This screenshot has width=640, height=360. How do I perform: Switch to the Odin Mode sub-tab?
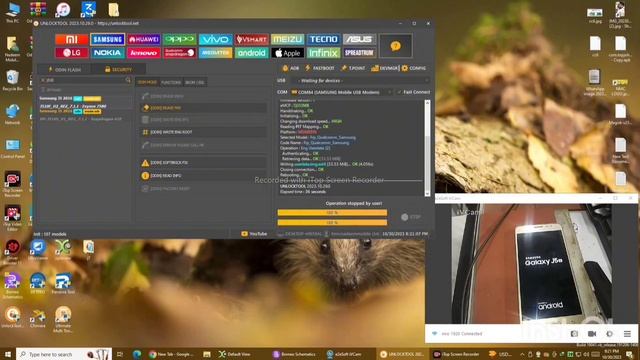[147, 82]
